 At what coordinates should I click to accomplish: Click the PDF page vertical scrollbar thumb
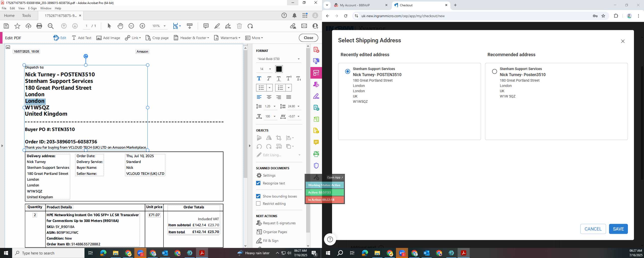click(245, 114)
